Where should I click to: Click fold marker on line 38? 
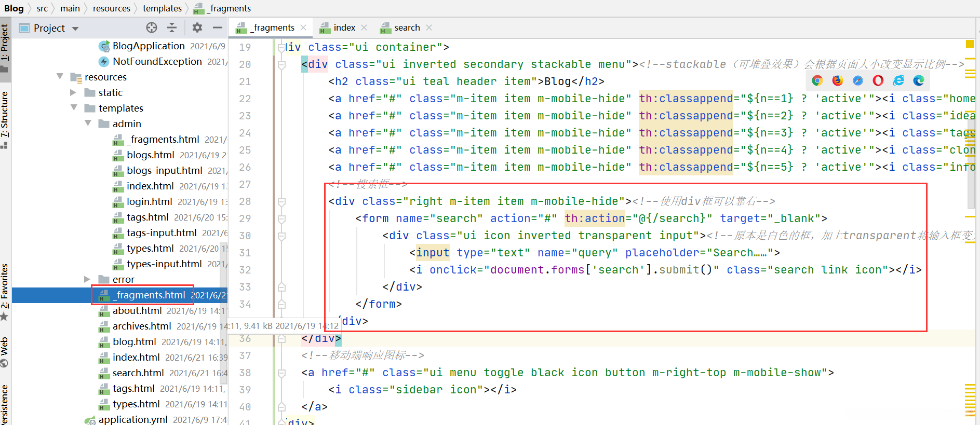pyautogui.click(x=281, y=373)
